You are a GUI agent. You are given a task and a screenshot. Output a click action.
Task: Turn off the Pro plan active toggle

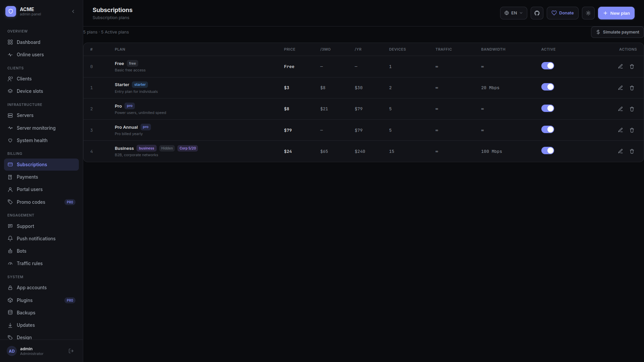(x=548, y=109)
